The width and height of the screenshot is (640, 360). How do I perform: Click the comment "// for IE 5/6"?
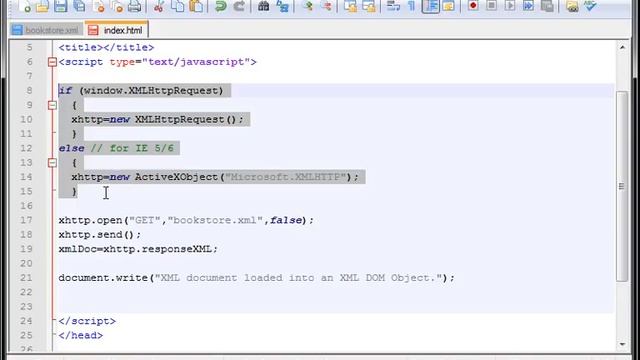pyautogui.click(x=132, y=148)
